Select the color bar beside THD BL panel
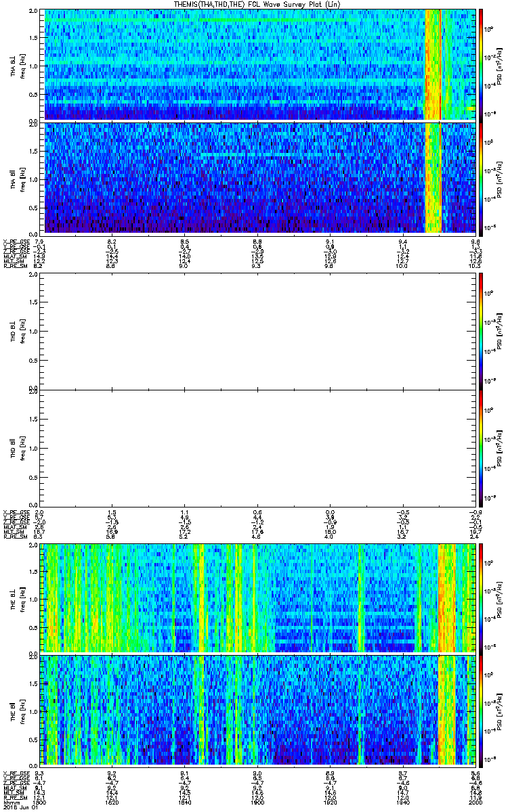508x812 pixels. point(481,328)
